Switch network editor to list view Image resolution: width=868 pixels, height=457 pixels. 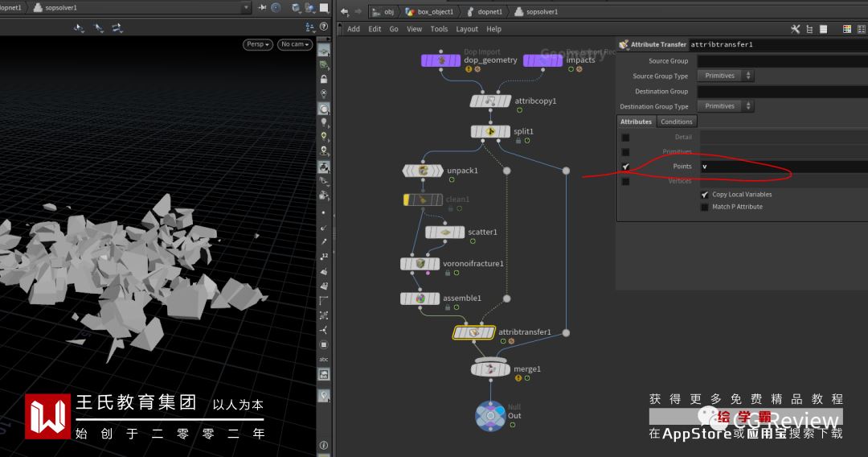(x=823, y=29)
